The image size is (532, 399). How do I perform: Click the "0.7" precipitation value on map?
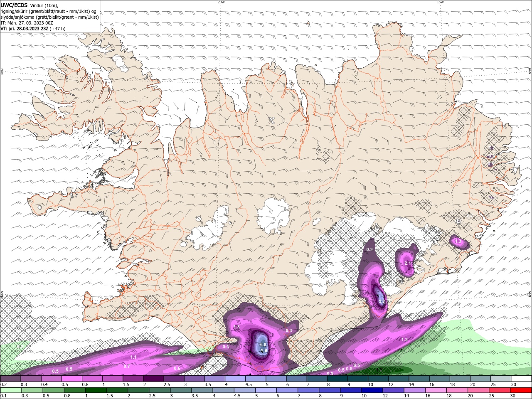(x=127, y=366)
